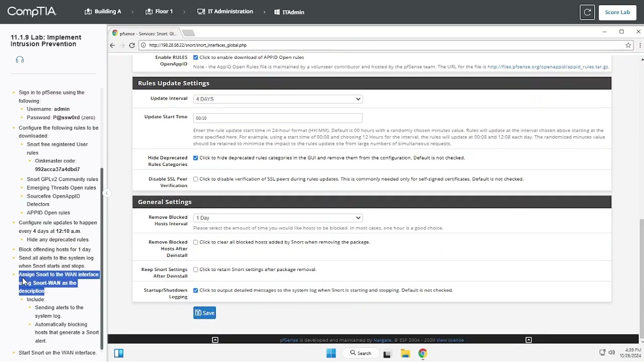Open the appid_rules.tar.gz files link
The height and width of the screenshot is (362, 644).
point(548,67)
